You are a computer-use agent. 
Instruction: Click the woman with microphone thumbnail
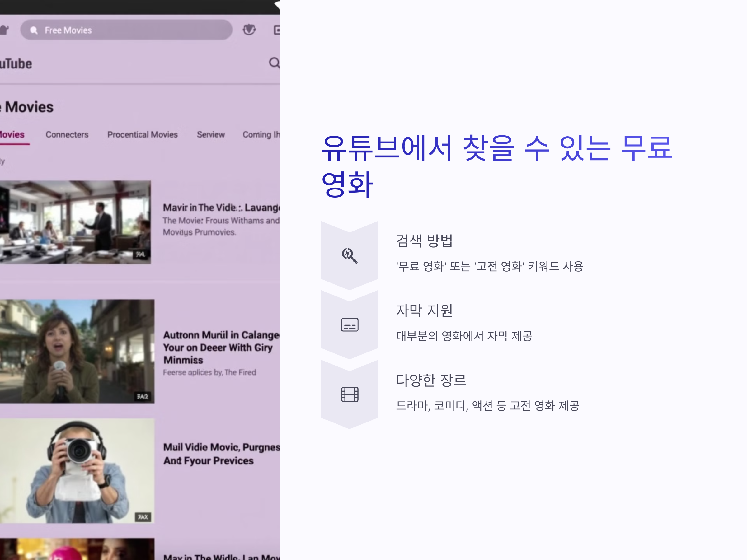(x=77, y=351)
